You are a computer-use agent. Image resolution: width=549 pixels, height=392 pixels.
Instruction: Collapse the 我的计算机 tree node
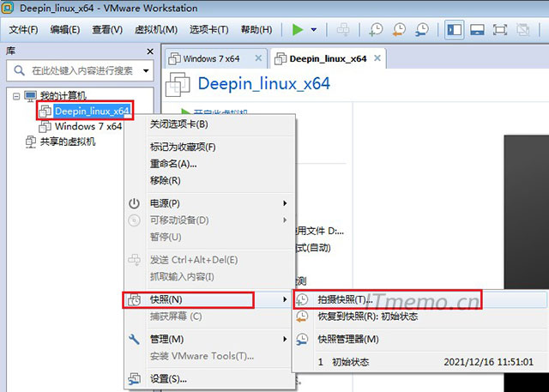pos(16,96)
